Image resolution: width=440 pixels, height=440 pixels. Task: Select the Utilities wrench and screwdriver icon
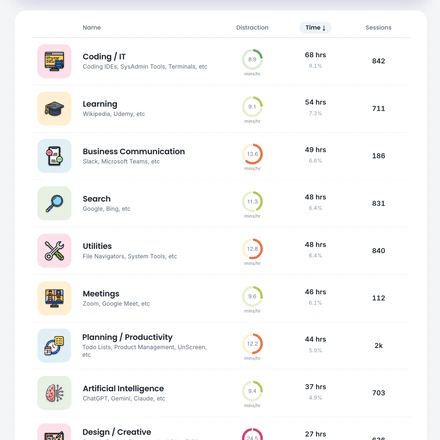pyautogui.click(x=54, y=251)
